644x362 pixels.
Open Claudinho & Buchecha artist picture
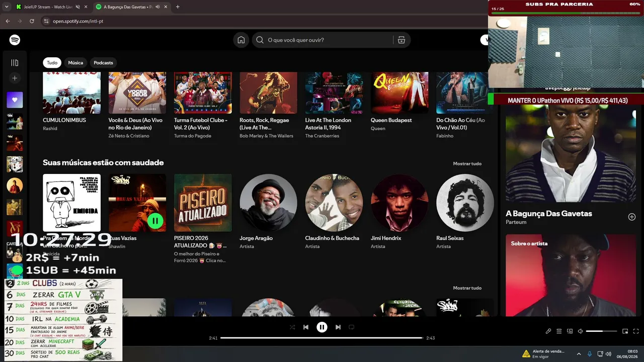[334, 203]
